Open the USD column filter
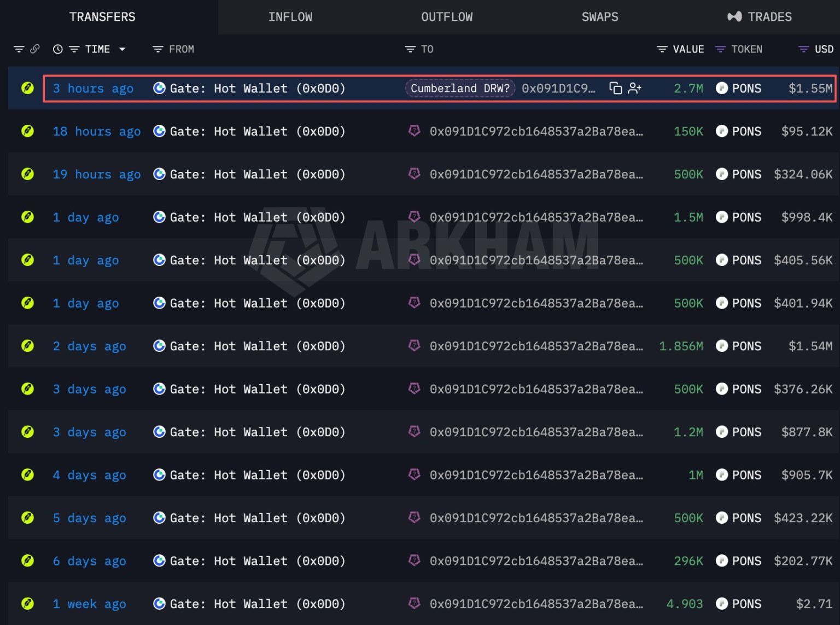 (x=803, y=49)
